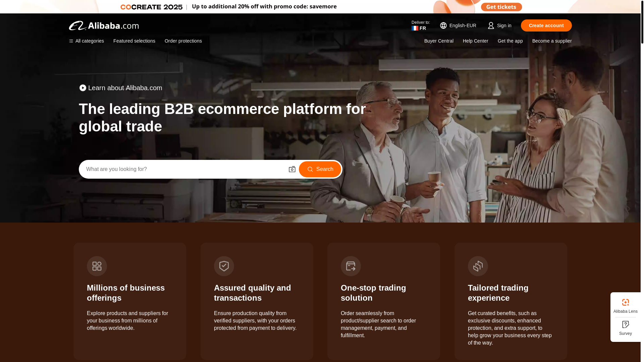Open Deliver to FR selector
644x362 pixels.
421,25
